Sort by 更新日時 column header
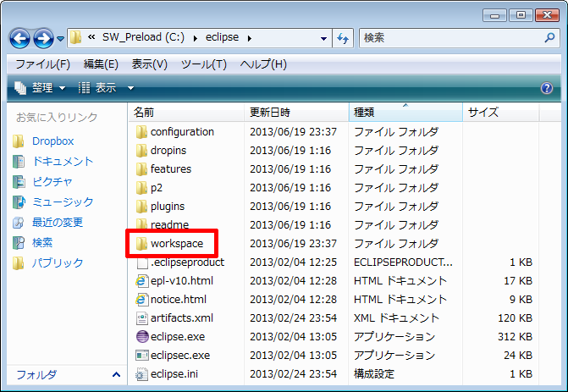Screen dimensions: 568x392 click(x=296, y=113)
